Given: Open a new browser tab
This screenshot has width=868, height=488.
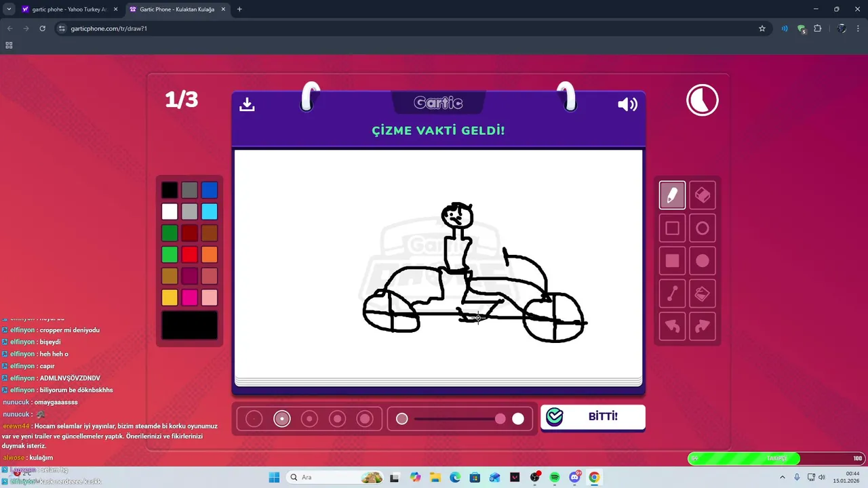Looking at the screenshot, I should pos(239,9).
